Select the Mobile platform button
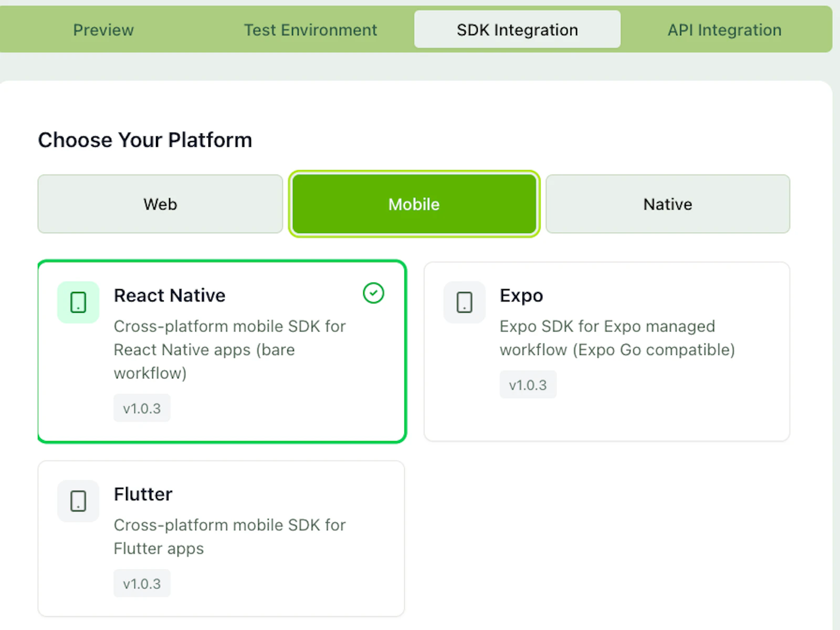 414,204
